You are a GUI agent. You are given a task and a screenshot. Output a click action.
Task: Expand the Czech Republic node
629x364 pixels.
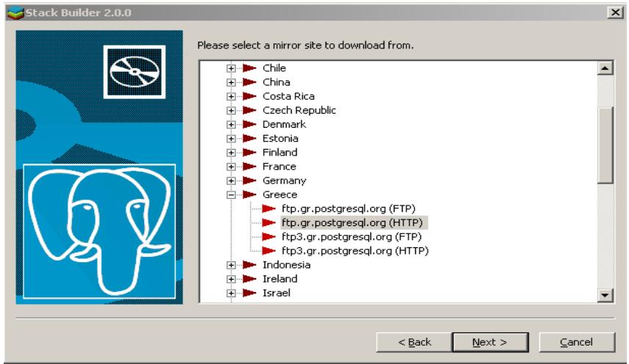tap(231, 111)
